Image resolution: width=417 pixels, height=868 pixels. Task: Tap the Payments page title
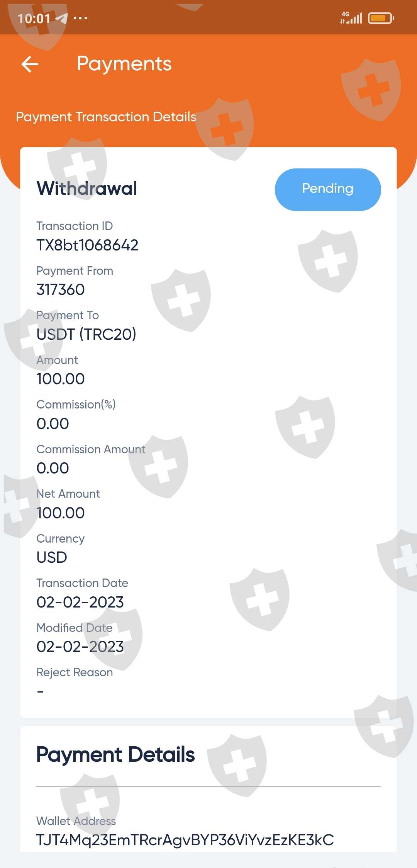pos(124,64)
